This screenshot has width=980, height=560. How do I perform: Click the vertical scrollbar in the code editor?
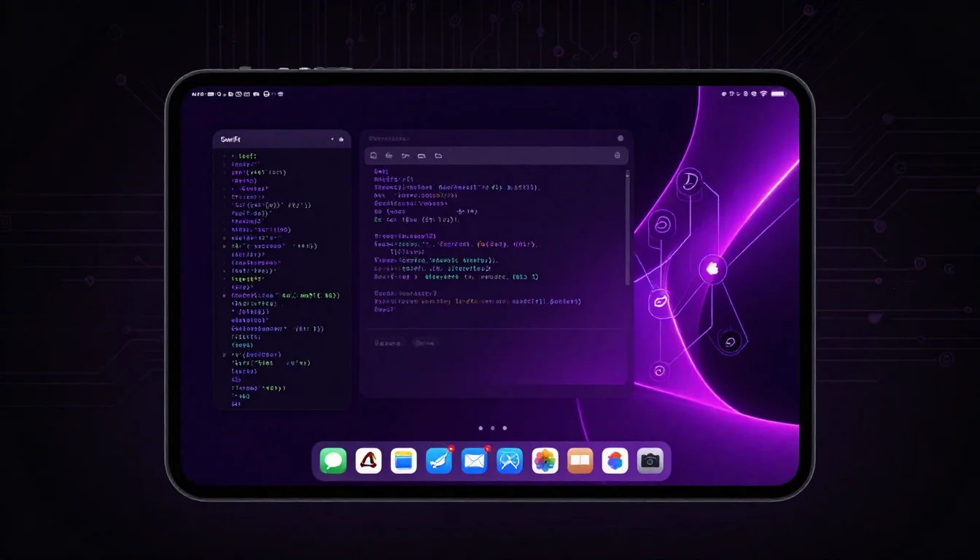coord(627,227)
